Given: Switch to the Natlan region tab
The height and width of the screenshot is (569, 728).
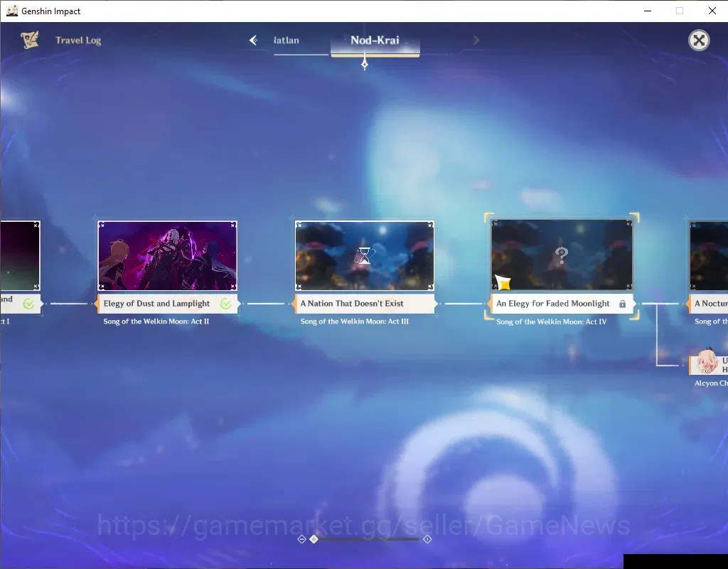Looking at the screenshot, I should click(287, 41).
